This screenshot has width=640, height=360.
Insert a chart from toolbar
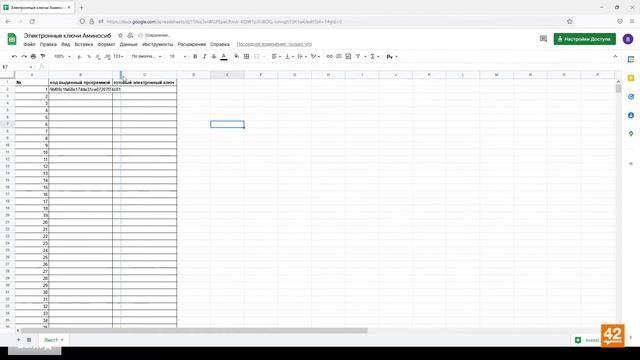pos(348,56)
